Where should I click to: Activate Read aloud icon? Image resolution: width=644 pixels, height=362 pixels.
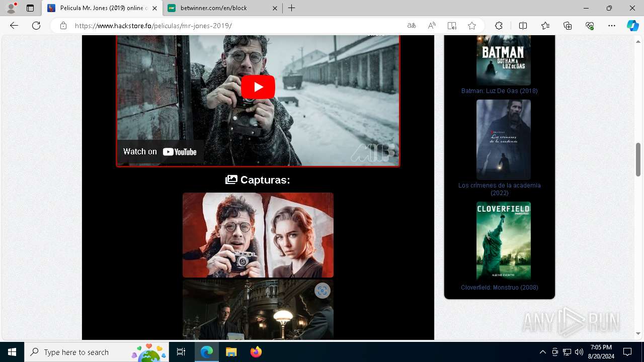point(432,26)
